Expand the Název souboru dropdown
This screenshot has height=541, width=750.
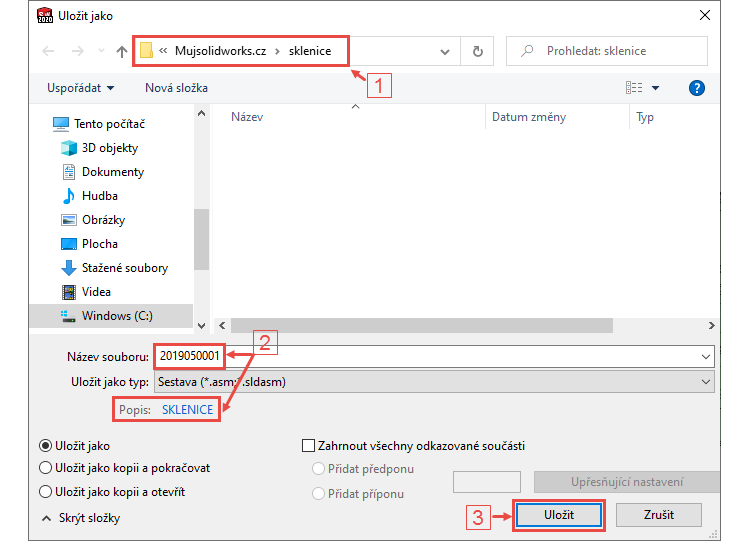[x=706, y=357]
